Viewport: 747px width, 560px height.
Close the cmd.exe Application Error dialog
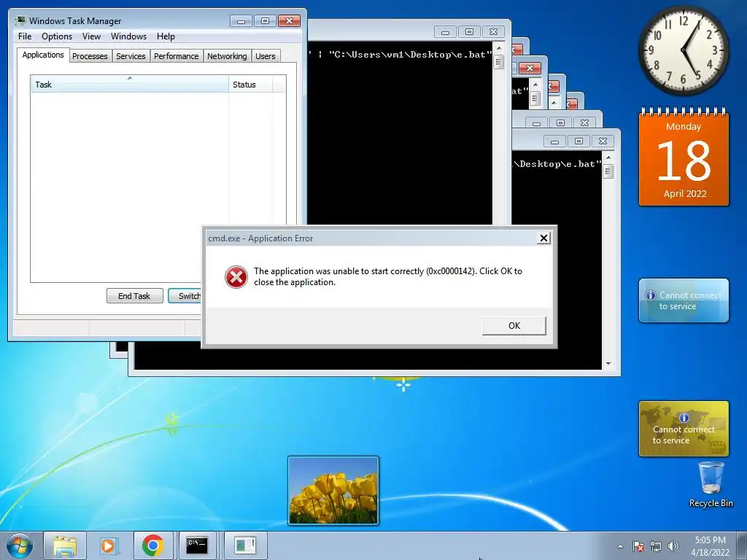(543, 238)
